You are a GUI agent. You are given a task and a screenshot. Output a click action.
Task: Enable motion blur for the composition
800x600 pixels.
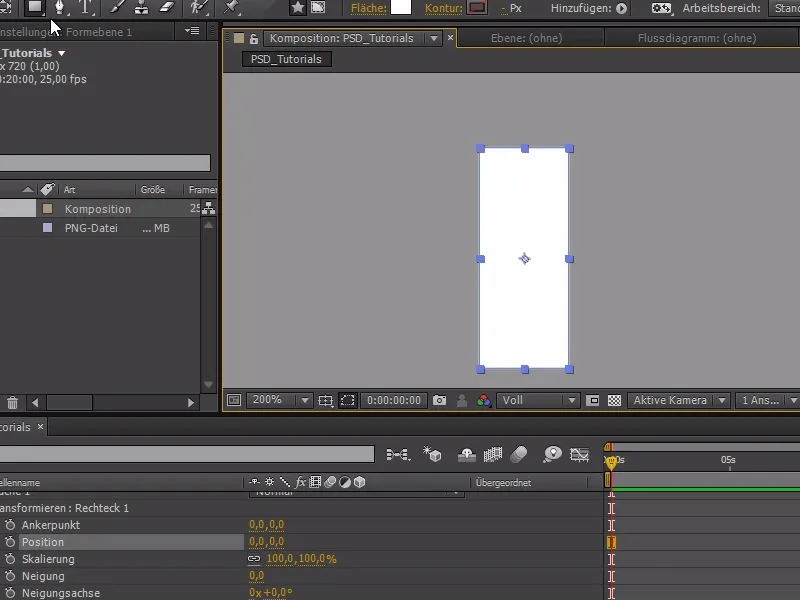click(x=518, y=454)
